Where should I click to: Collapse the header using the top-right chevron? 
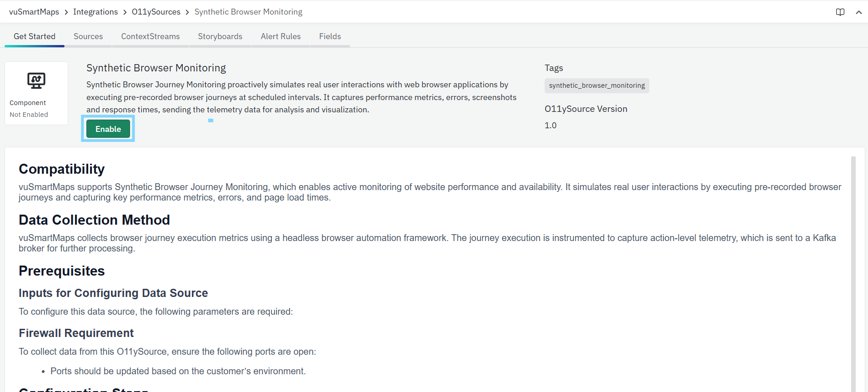pyautogui.click(x=858, y=12)
